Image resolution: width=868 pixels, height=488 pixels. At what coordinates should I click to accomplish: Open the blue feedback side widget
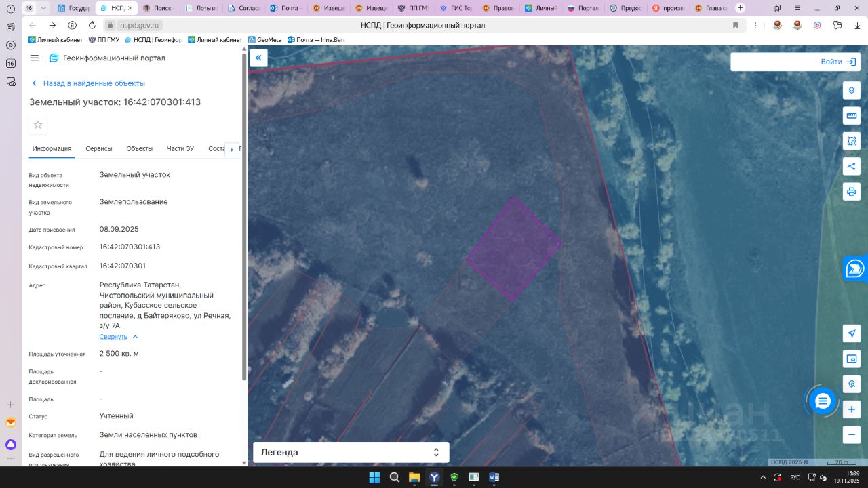pyautogui.click(x=856, y=268)
